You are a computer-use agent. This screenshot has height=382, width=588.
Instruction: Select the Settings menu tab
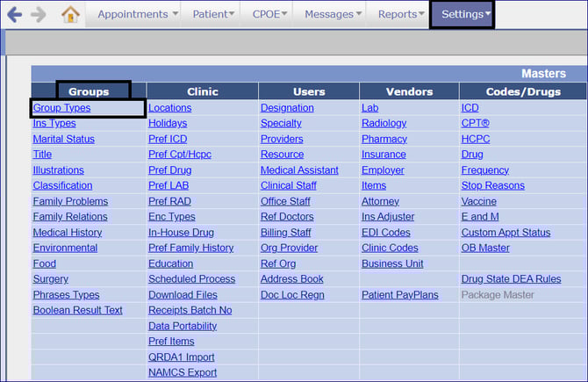tap(463, 14)
